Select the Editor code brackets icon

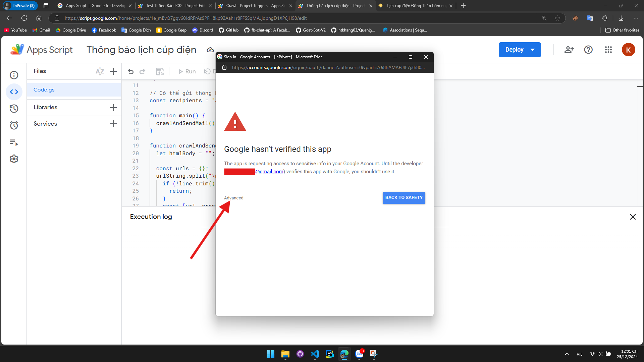(14, 92)
